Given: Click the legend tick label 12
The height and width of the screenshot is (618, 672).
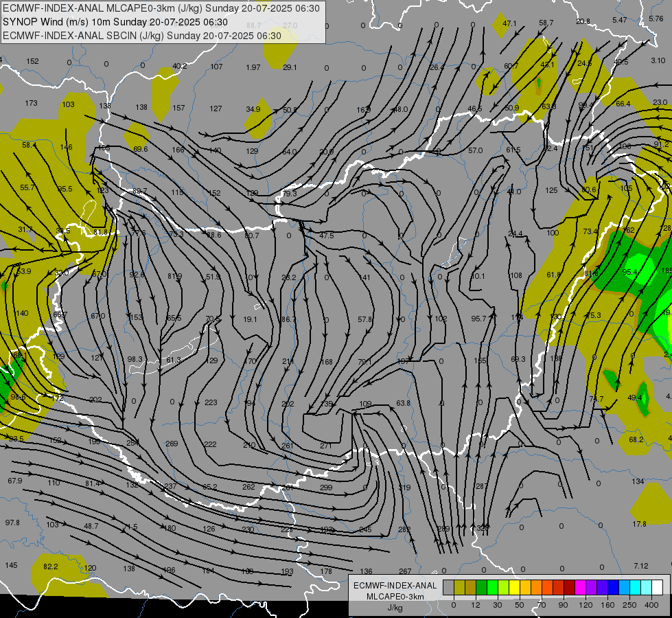Looking at the screenshot, I should click(476, 605).
